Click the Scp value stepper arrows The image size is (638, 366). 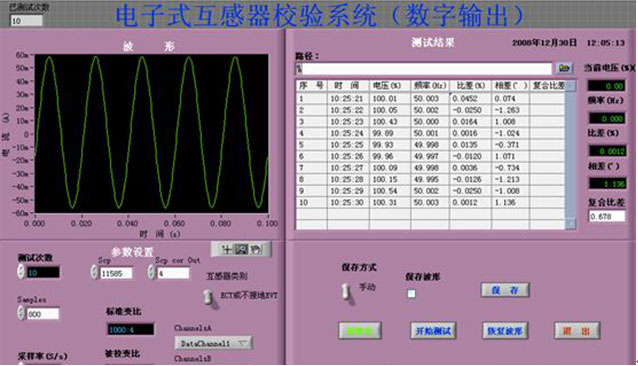(94, 272)
